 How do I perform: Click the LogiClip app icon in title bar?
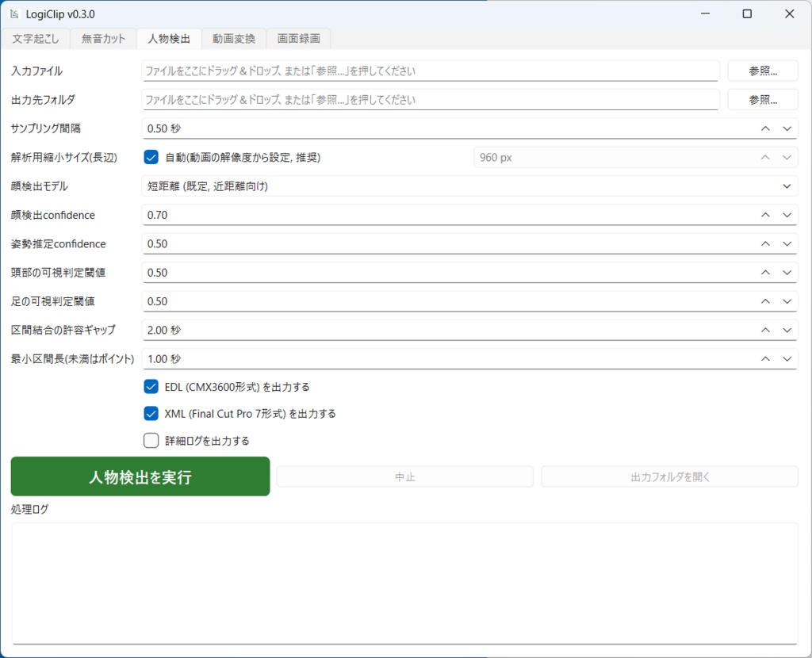(x=14, y=14)
